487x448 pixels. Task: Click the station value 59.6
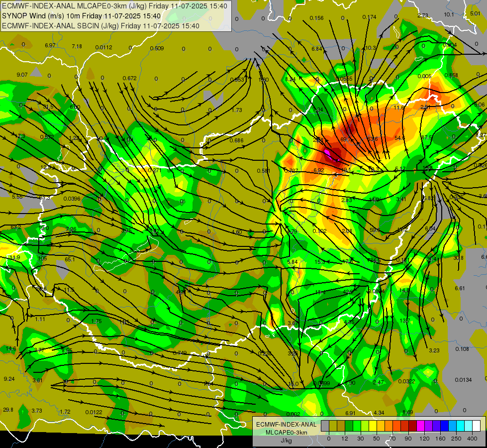(375, 230)
